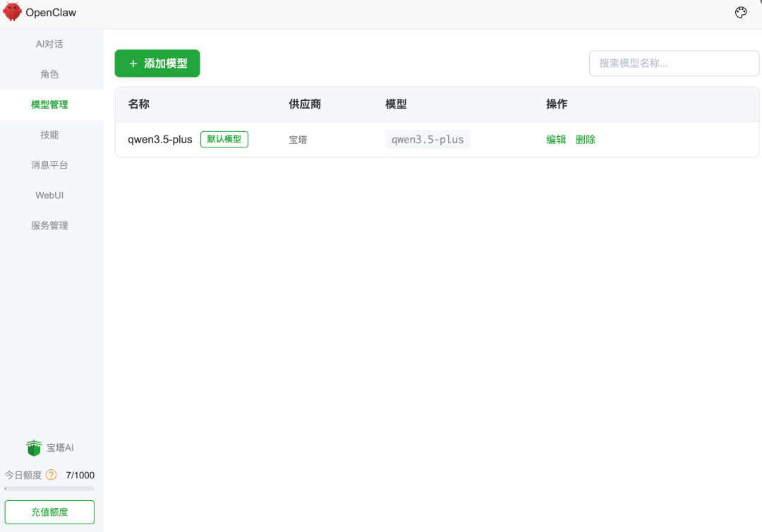Click the quota progress bar under 今日额度
The height and width of the screenshot is (532, 762).
49,487
